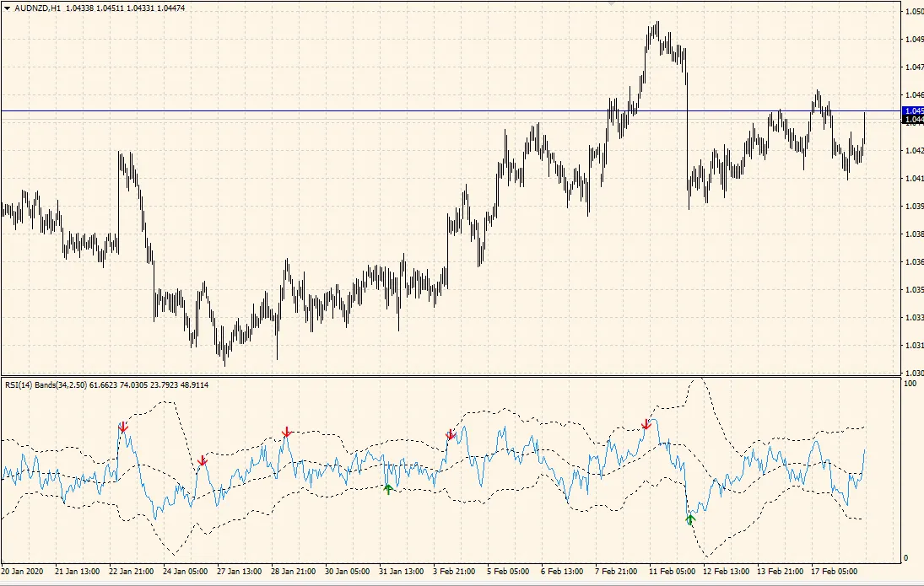The image size is (924, 586).
Task: Click the current price tag 1.045
Action: click(911, 110)
